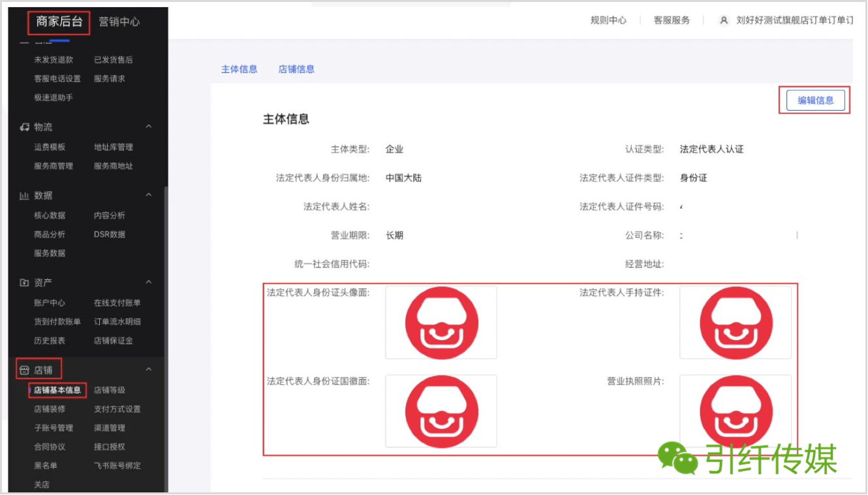This screenshot has height=495, width=868.
Task: Click the 数据 bar chart icon
Action: point(24,195)
